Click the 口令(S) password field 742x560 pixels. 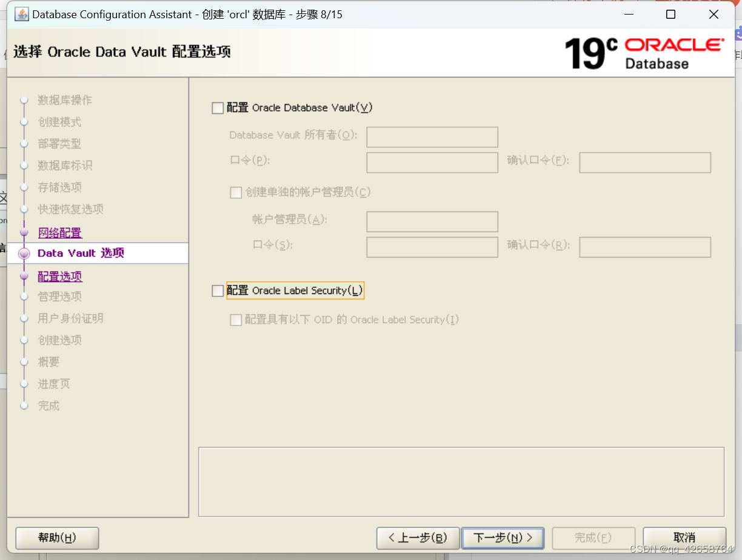[x=432, y=247]
